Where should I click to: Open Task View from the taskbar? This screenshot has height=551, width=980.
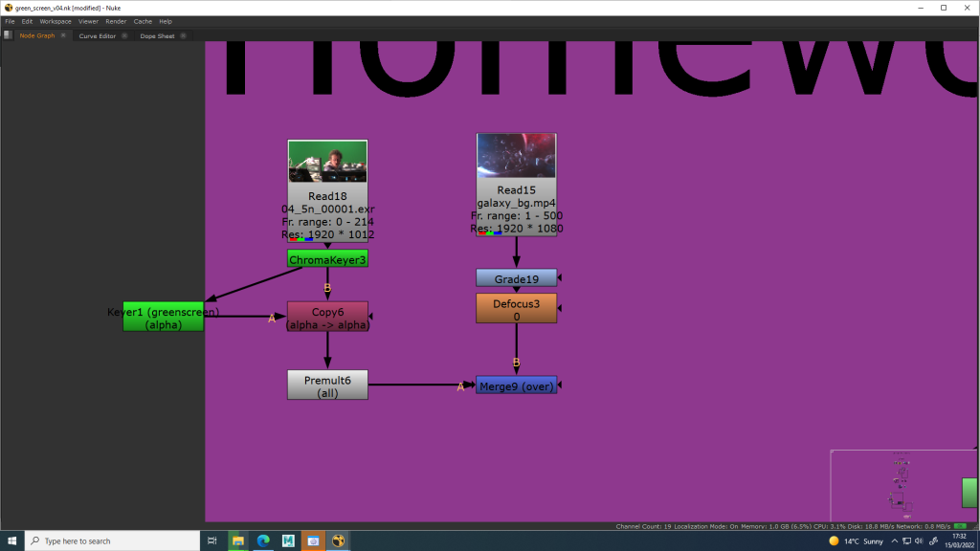pyautogui.click(x=212, y=541)
